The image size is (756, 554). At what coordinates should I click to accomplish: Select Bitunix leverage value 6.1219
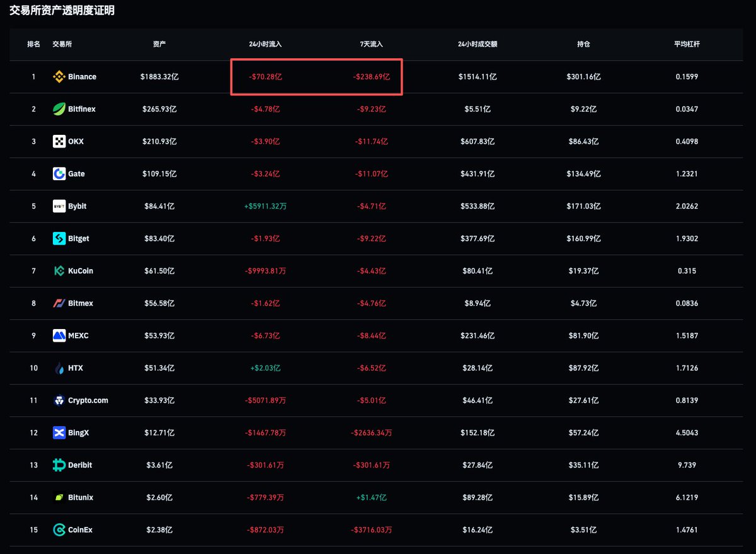[x=686, y=497]
